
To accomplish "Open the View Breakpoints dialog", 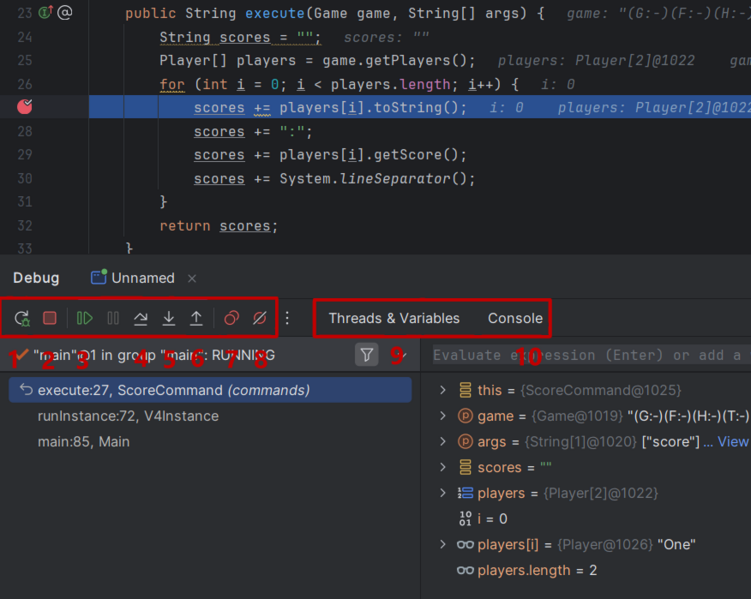I will (x=231, y=318).
